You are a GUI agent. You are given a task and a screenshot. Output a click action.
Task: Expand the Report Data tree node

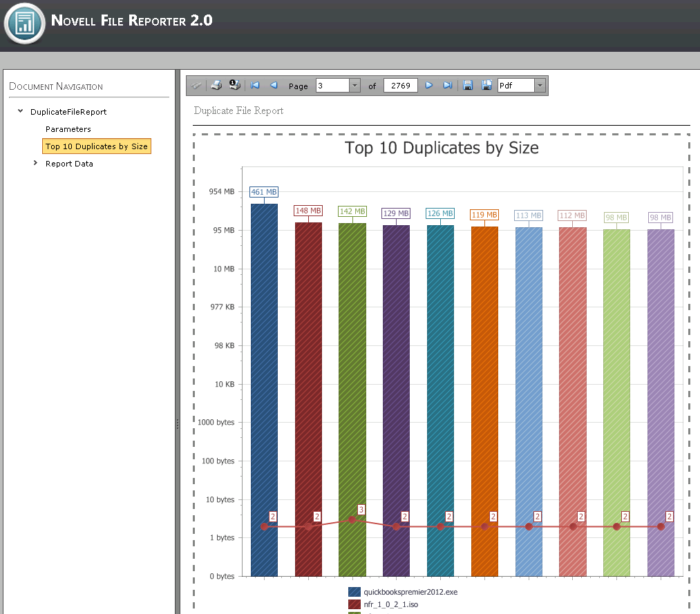pos(36,163)
